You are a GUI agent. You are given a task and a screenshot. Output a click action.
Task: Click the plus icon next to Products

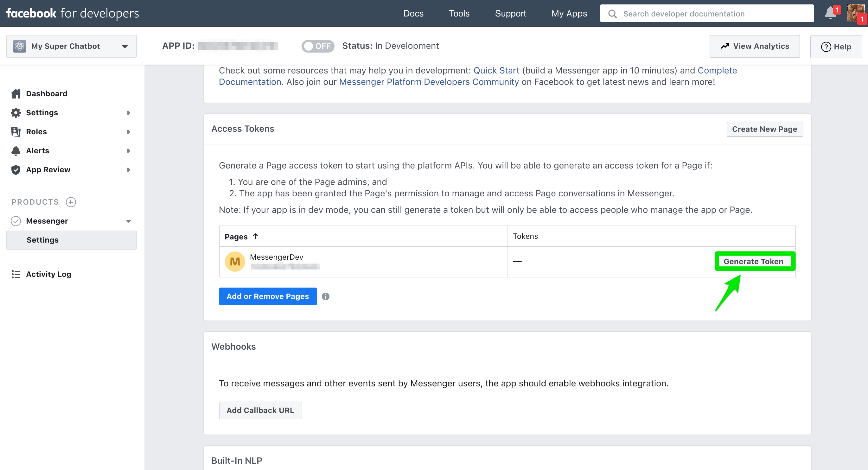71,202
